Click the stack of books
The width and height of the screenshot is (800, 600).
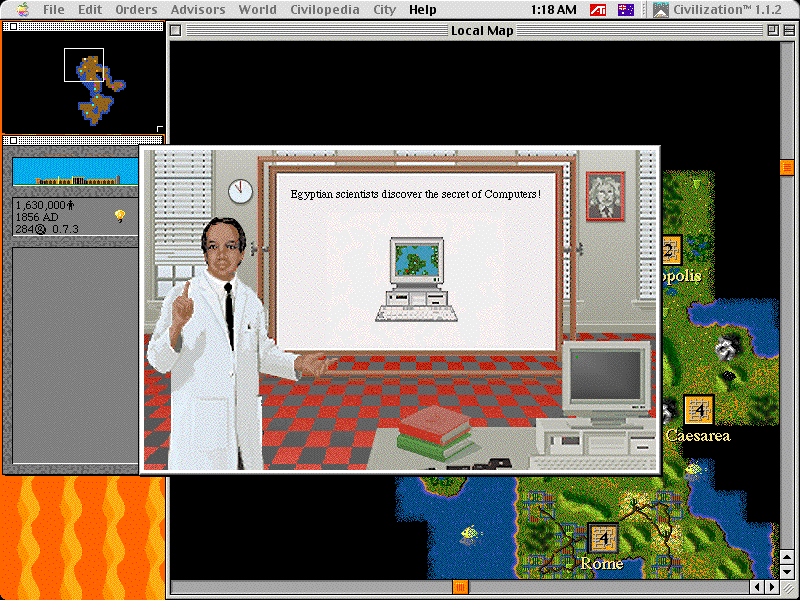coord(435,434)
